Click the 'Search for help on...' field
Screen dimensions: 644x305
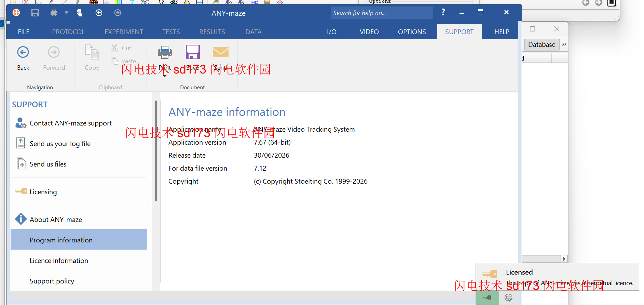point(382,13)
